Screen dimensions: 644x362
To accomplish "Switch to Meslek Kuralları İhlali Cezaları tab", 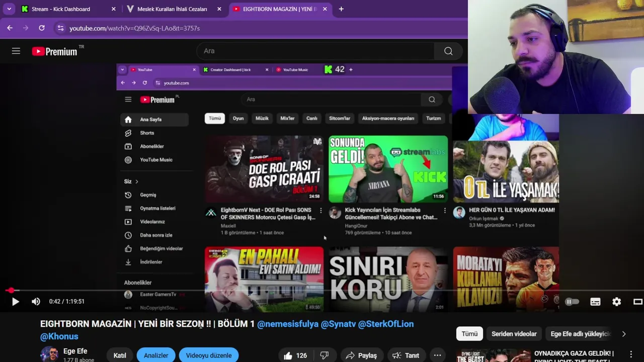I will (x=172, y=9).
